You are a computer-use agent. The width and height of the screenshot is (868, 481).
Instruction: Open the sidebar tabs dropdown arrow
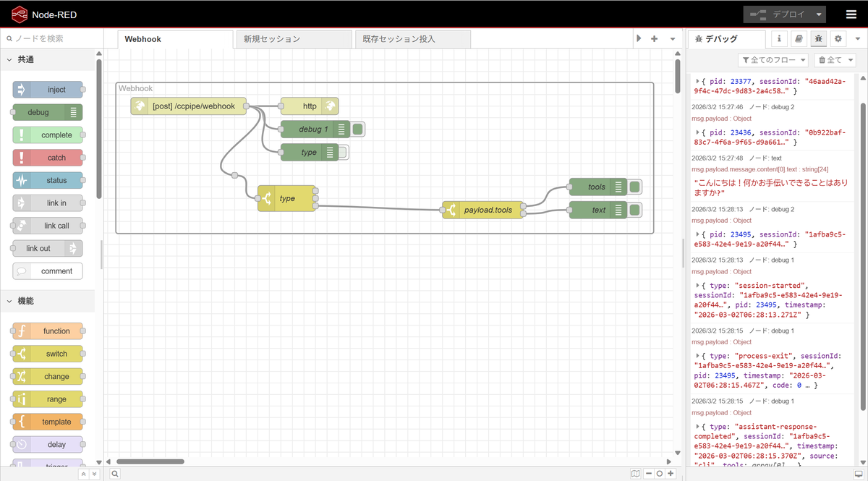point(857,38)
